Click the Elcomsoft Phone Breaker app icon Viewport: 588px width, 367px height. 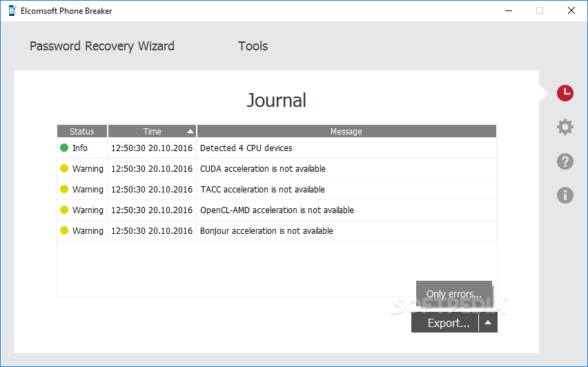tap(12, 10)
